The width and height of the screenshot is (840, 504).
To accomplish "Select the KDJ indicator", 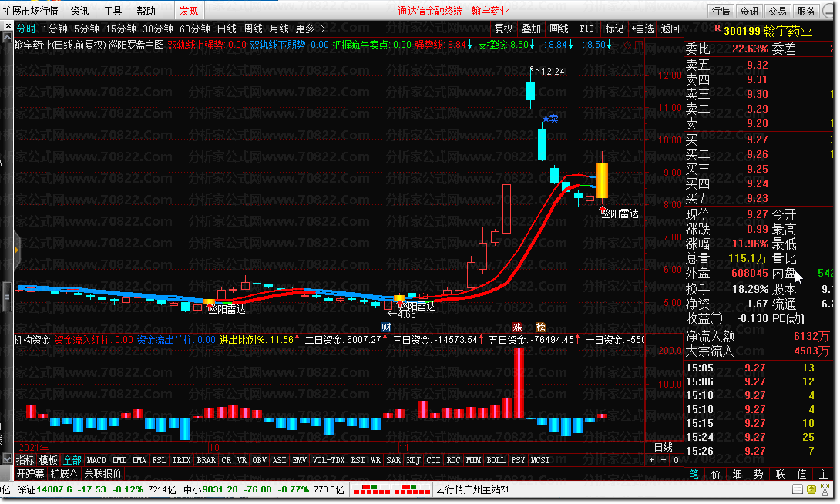I will 413,460.
